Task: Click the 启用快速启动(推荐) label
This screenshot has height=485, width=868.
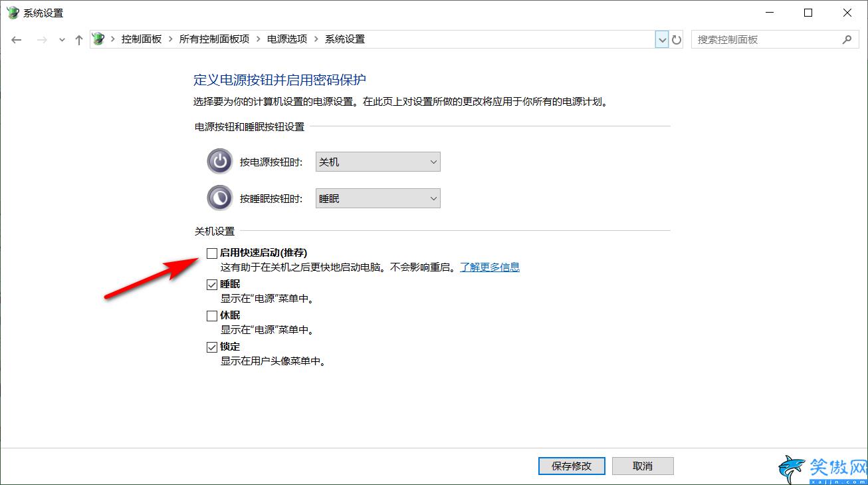Action: [x=264, y=253]
